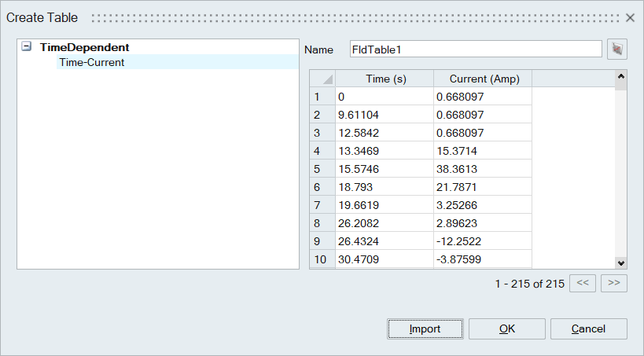
Task: Click the FldTable1 name input field
Action: 476,50
